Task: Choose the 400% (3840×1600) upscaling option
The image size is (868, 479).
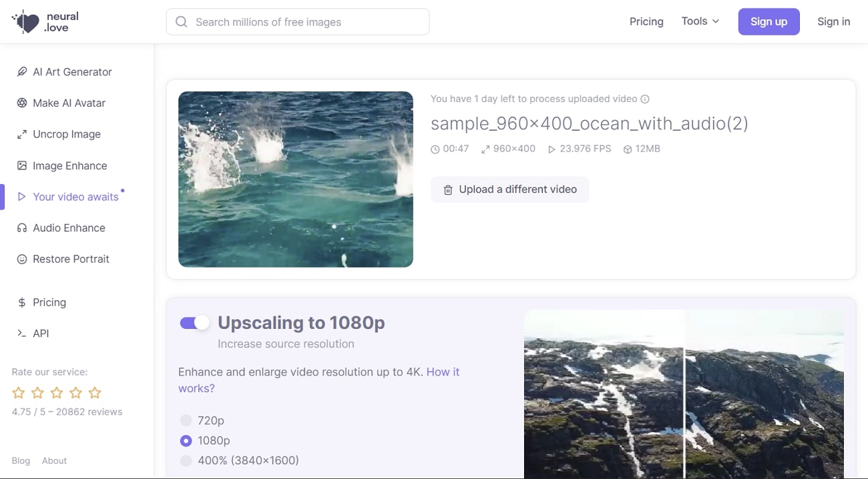Action: pyautogui.click(x=185, y=460)
